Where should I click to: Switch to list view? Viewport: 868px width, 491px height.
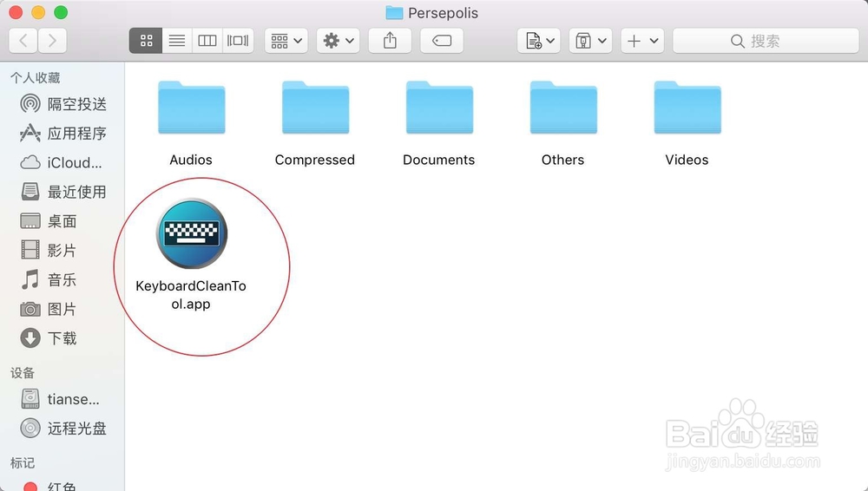click(177, 41)
